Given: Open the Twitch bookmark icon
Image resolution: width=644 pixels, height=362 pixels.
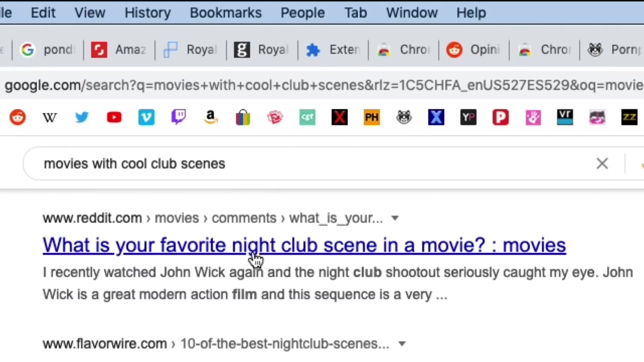Looking at the screenshot, I should [x=179, y=118].
